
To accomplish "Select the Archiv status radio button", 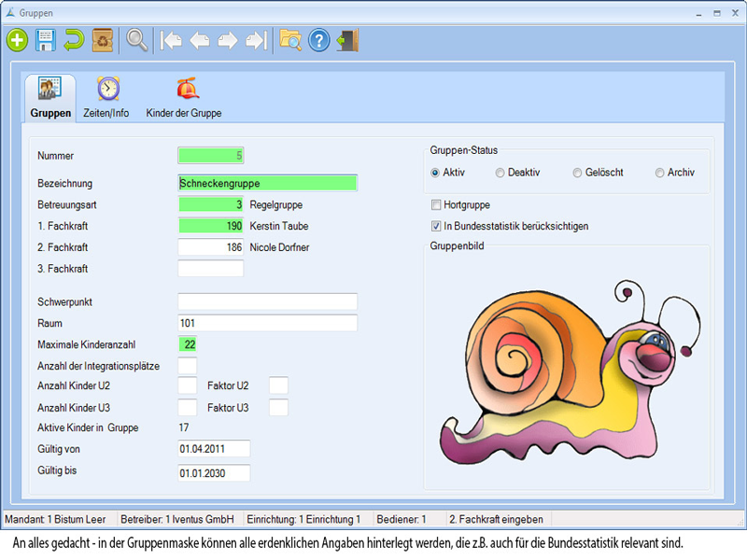I will pyautogui.click(x=660, y=173).
